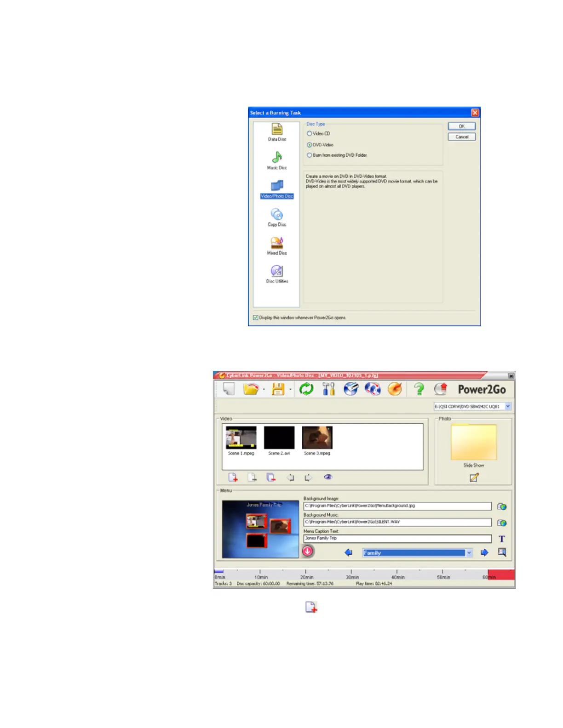This screenshot has width=563, height=728.
Task: Click the open project folder icon
Action: pos(251,389)
